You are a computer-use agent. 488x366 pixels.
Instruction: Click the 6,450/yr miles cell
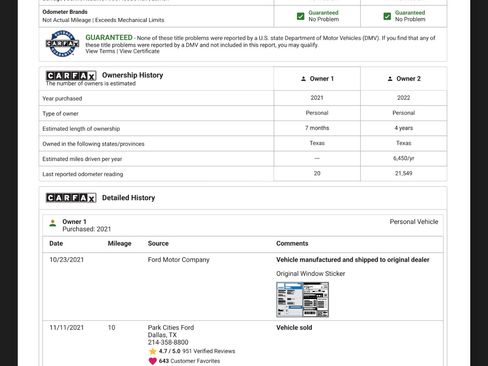coord(404,158)
